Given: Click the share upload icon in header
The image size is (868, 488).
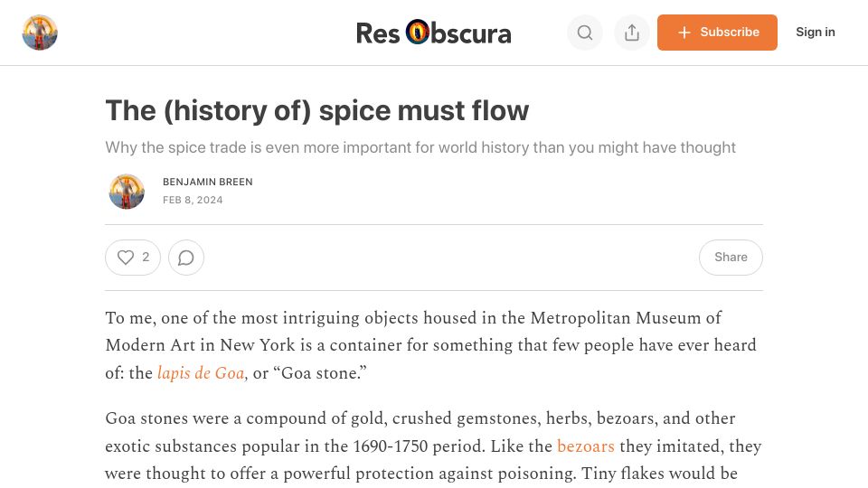Looking at the screenshot, I should [632, 33].
